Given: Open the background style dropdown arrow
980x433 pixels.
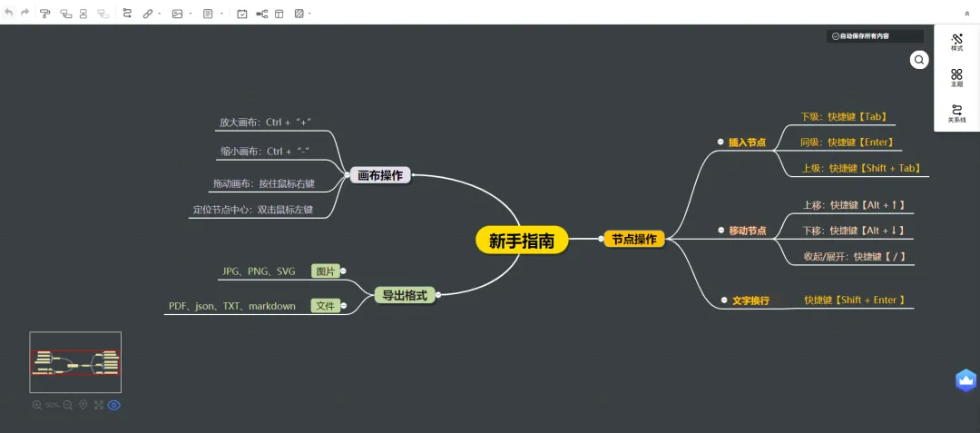Looking at the screenshot, I should coord(309,14).
